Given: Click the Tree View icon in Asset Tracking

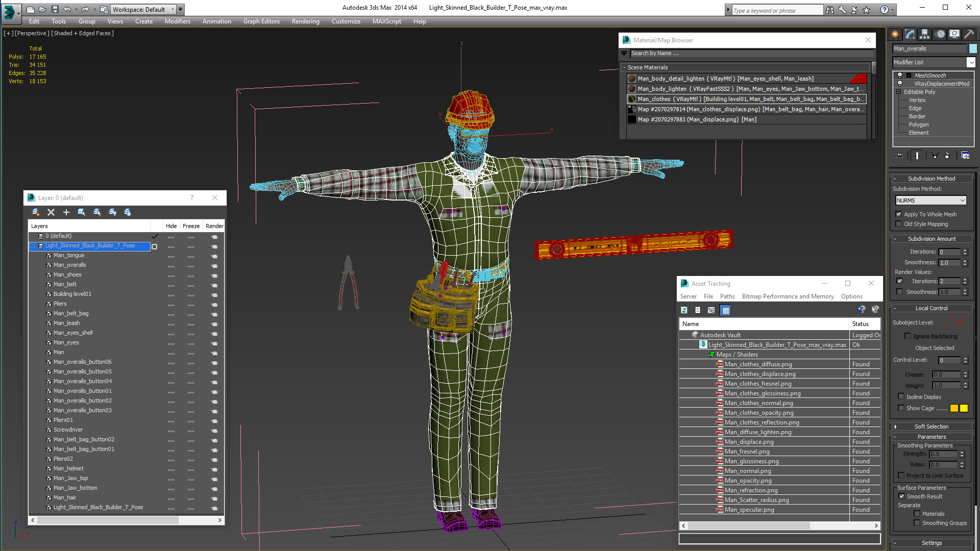Looking at the screenshot, I should pos(711,310).
